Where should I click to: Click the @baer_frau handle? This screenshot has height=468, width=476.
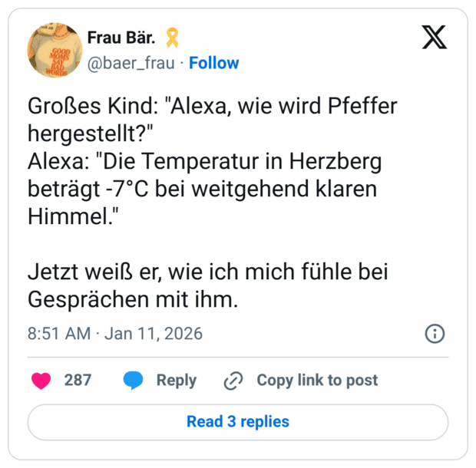[131, 63]
